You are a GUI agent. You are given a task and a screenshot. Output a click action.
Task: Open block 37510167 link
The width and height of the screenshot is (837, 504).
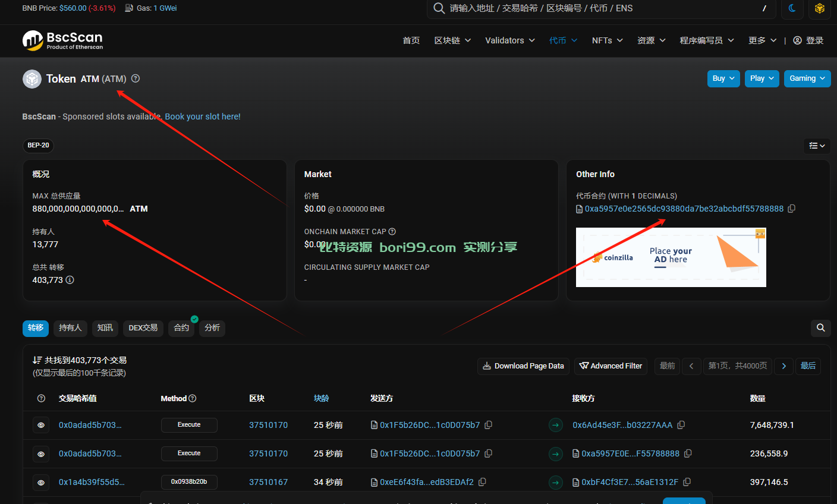[x=268, y=482]
